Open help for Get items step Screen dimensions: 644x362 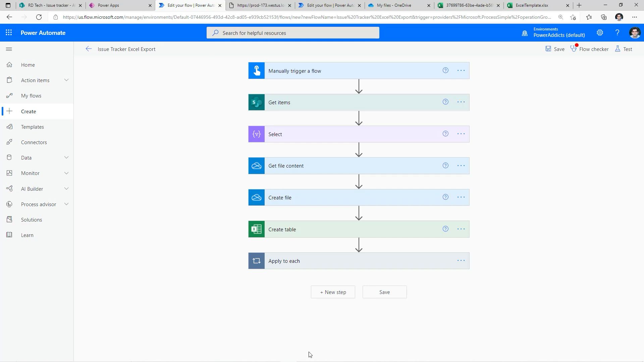point(445,102)
